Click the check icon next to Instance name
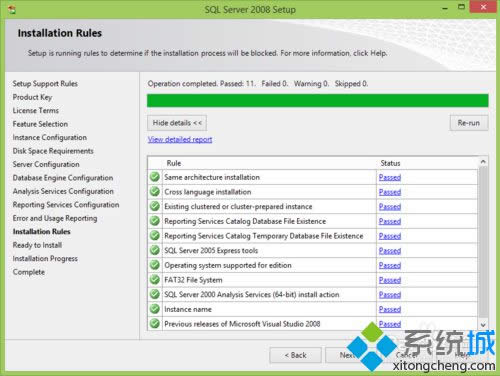 pos(155,309)
